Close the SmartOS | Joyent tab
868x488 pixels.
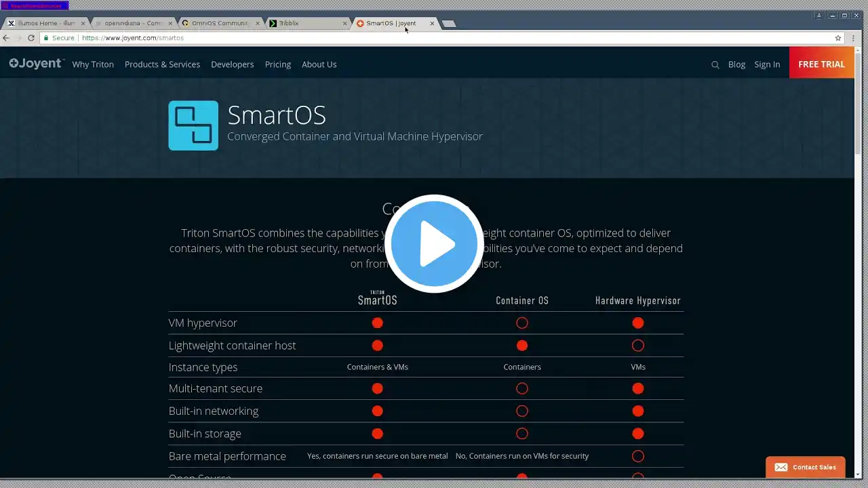coord(432,23)
